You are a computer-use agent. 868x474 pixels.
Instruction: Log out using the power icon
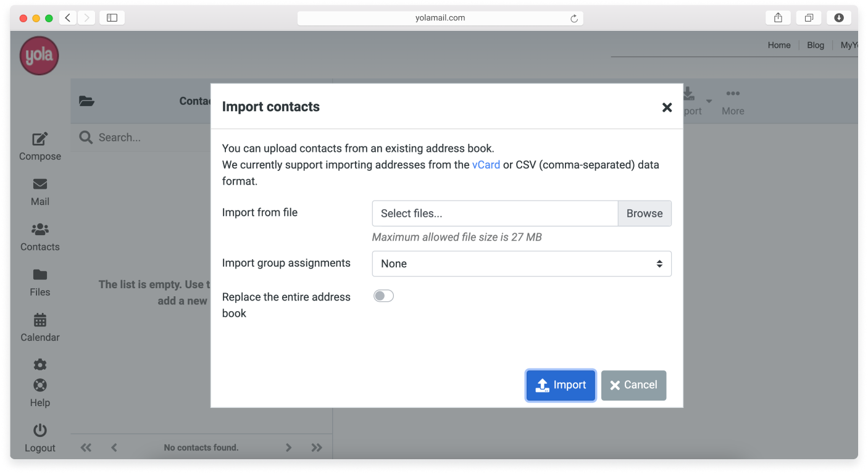coord(40,438)
